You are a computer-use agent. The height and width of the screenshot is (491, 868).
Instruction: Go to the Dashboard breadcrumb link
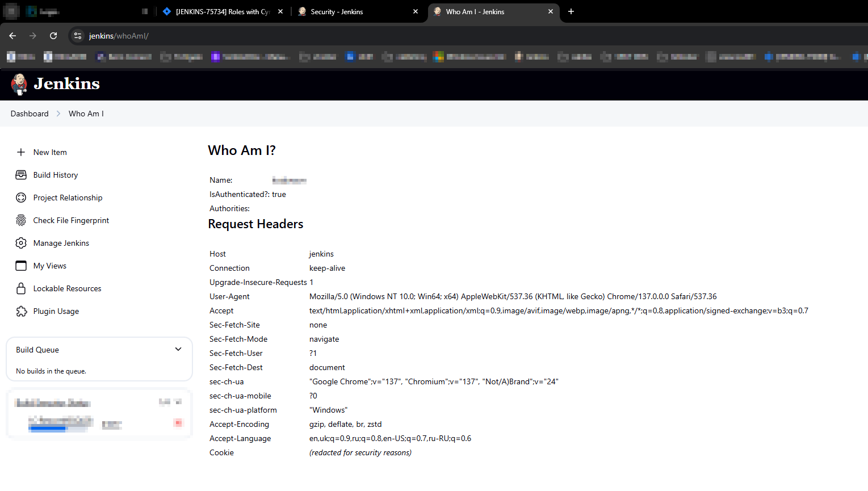click(30, 114)
